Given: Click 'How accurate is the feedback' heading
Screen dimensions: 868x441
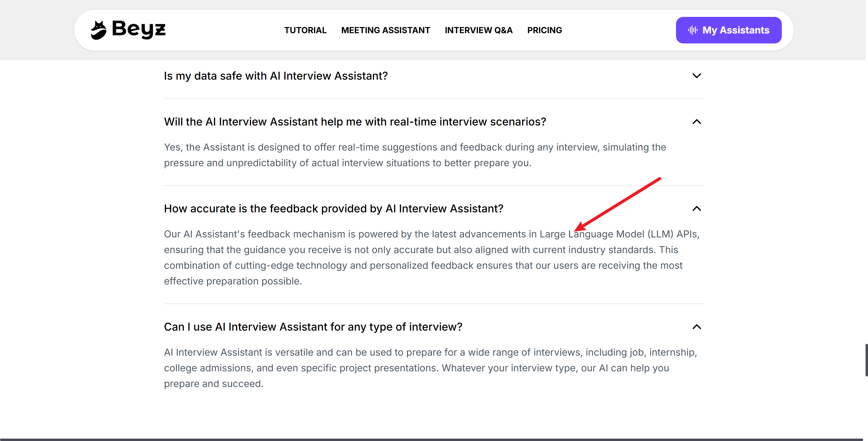Looking at the screenshot, I should [x=333, y=209].
